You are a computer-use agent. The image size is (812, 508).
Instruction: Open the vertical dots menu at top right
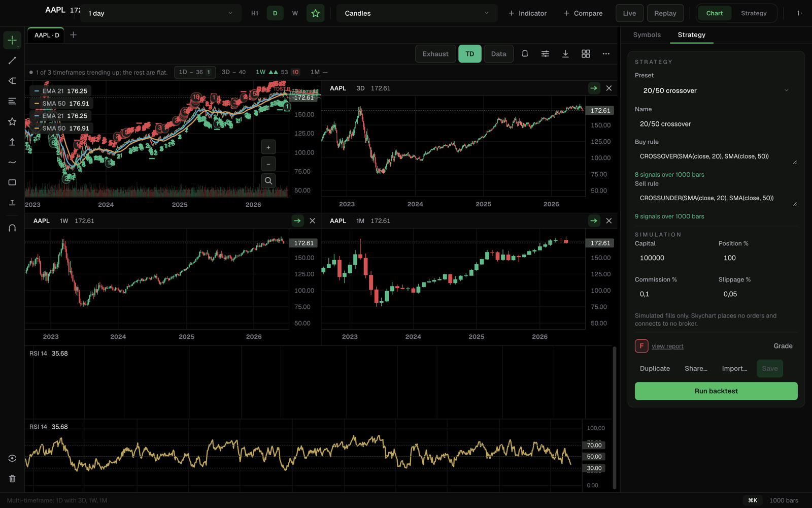799,13
